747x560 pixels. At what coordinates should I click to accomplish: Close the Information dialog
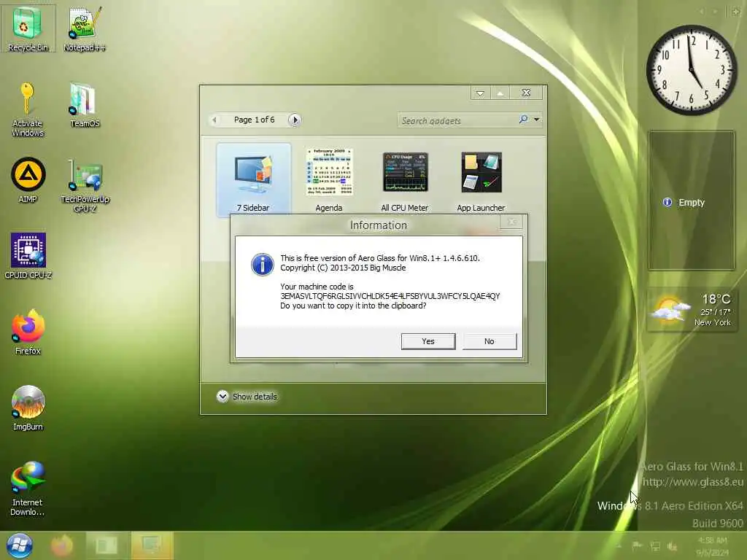512,222
